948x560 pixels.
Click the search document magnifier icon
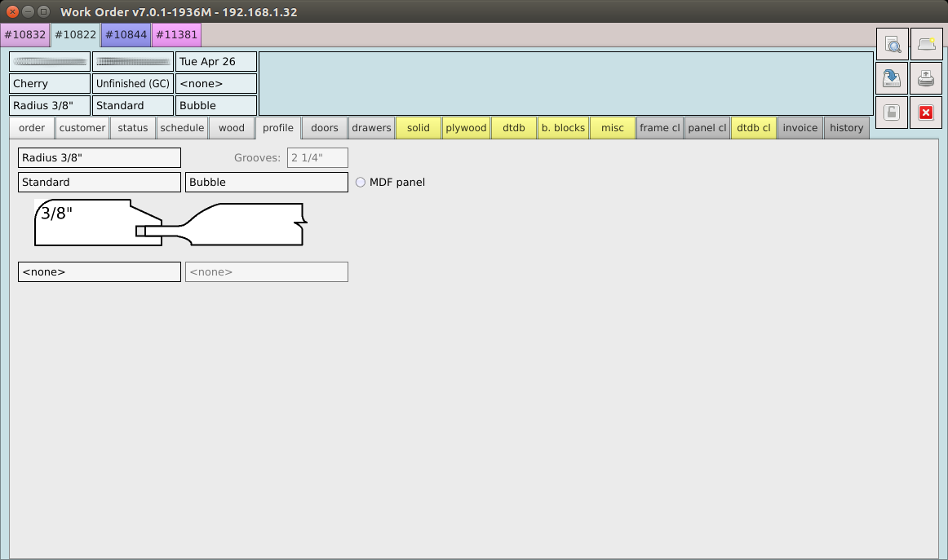click(892, 45)
